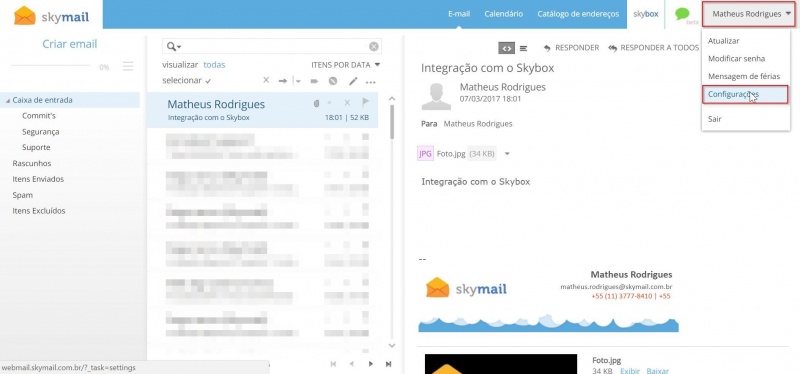
Task: Expand the Foto.jpg attachment dropdown arrow
Action: pos(507,154)
